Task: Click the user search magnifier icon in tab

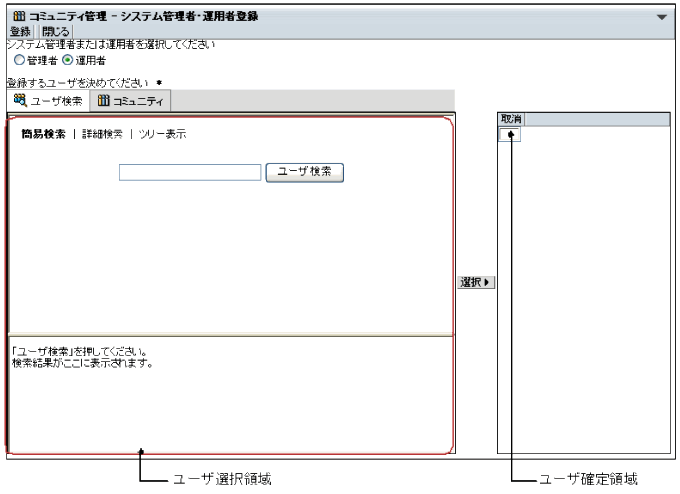Action: tap(20, 100)
